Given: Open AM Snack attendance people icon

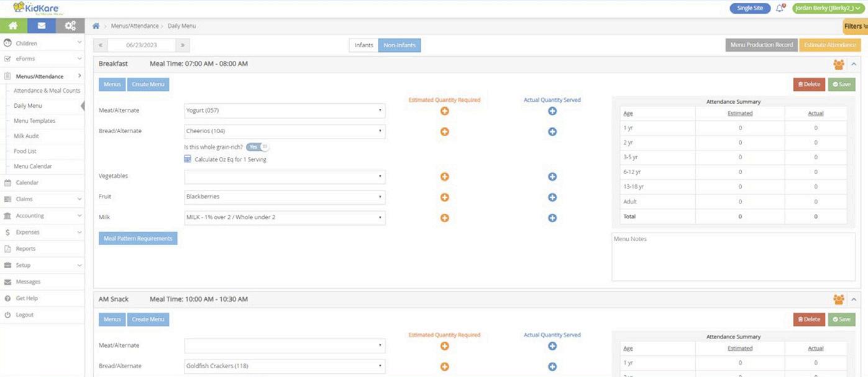Looking at the screenshot, I should point(839,299).
